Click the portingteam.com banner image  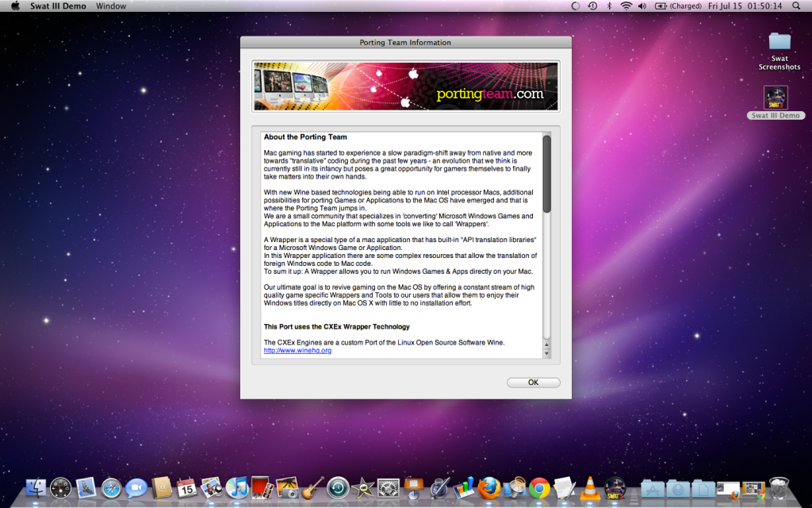[x=405, y=86]
